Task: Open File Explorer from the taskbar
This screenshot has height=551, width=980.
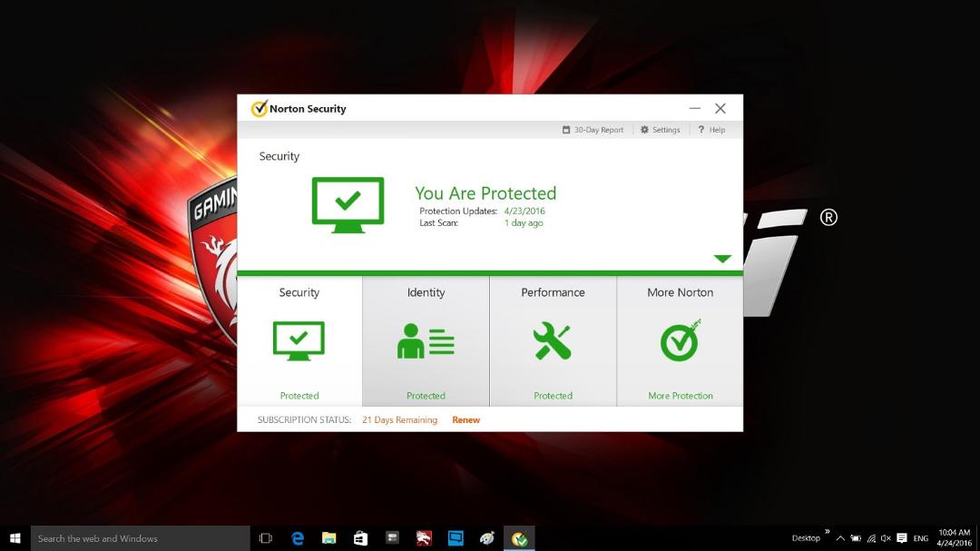Action: [x=328, y=538]
